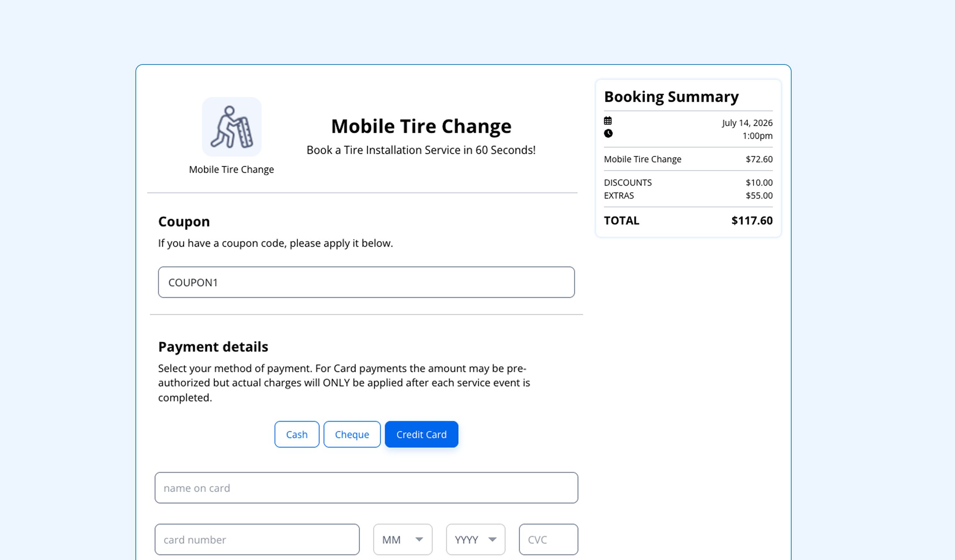
Task: Open the expiry year YYYY dropdown
Action: [x=476, y=539]
